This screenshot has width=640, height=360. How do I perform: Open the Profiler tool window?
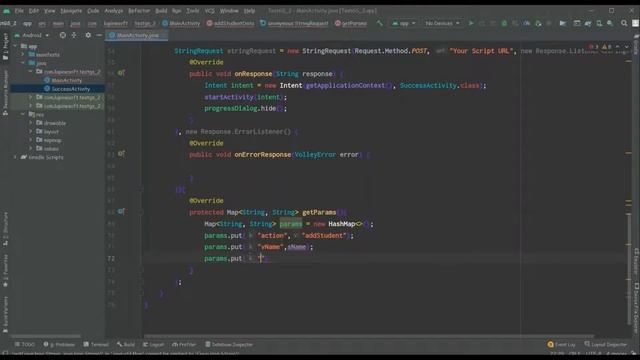[x=184, y=344]
